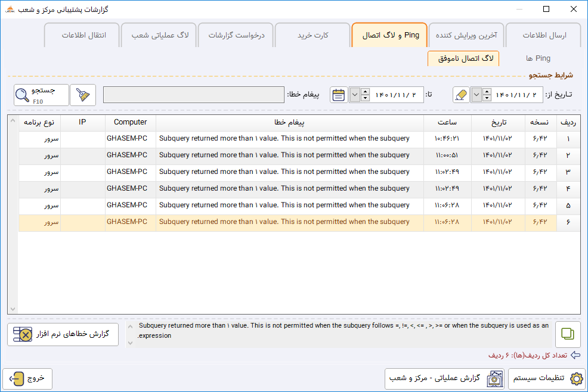Click the نوع برنامه column header

[x=39, y=123]
